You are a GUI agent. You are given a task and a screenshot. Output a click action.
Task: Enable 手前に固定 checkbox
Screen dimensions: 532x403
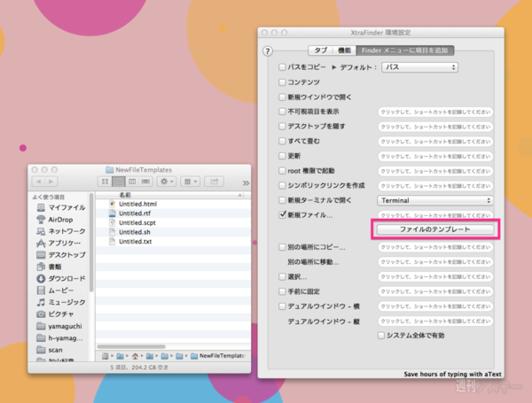coord(282,291)
